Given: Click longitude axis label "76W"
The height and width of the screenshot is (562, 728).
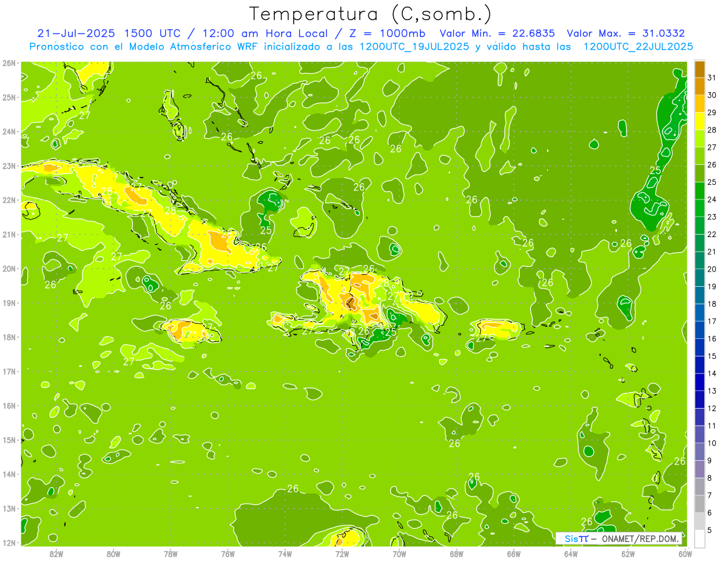Looking at the screenshot, I should coord(227,553).
